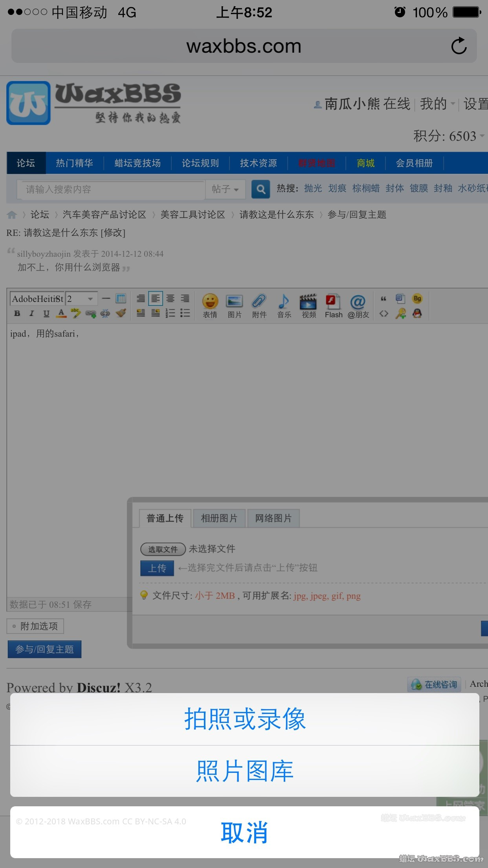The width and height of the screenshot is (488, 868).
Task: Switch to the 相册图片 upload tab
Action: (x=219, y=518)
